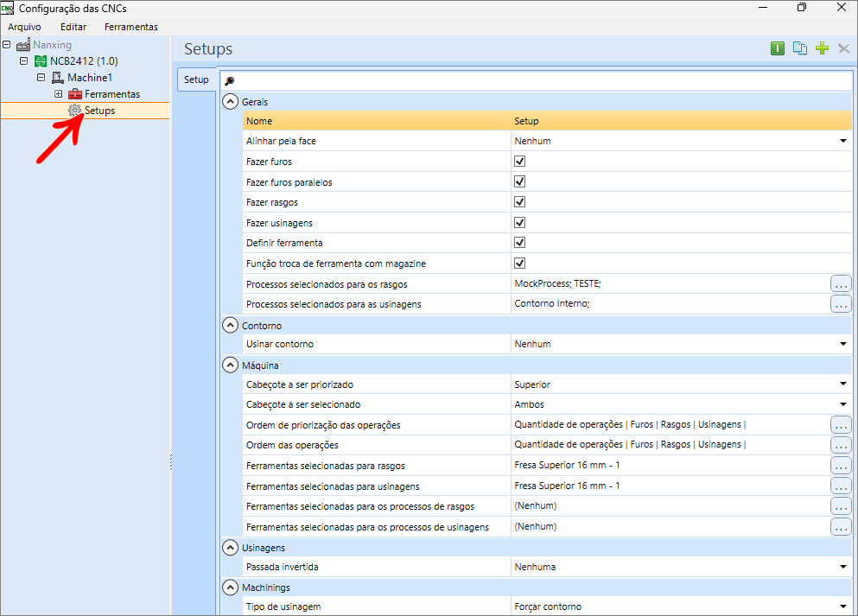Edit Ferramentas para os processos de usinagens button

841,527
